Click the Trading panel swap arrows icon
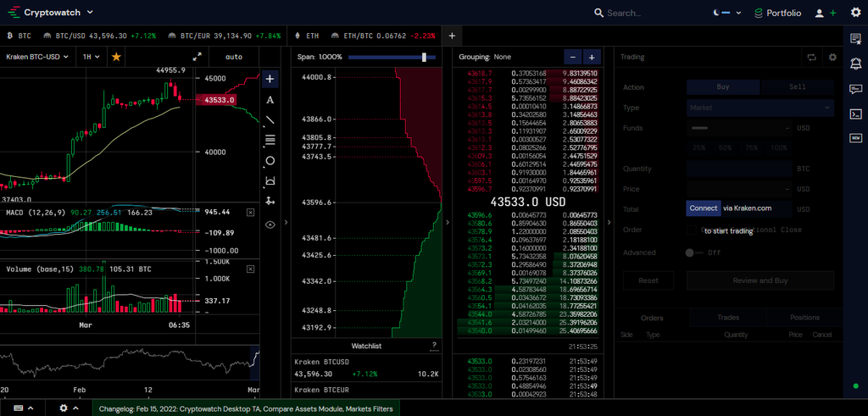The image size is (868, 416). tap(812, 57)
